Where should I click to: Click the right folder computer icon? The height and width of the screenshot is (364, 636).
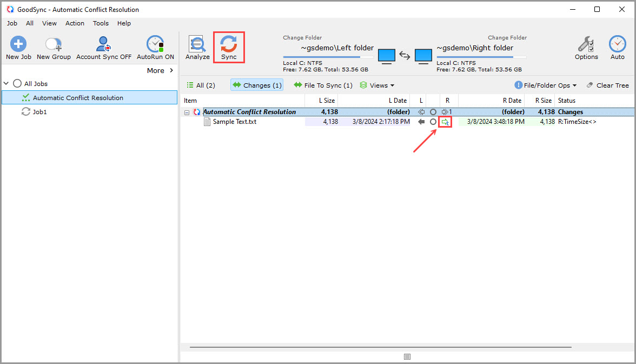[x=423, y=56]
